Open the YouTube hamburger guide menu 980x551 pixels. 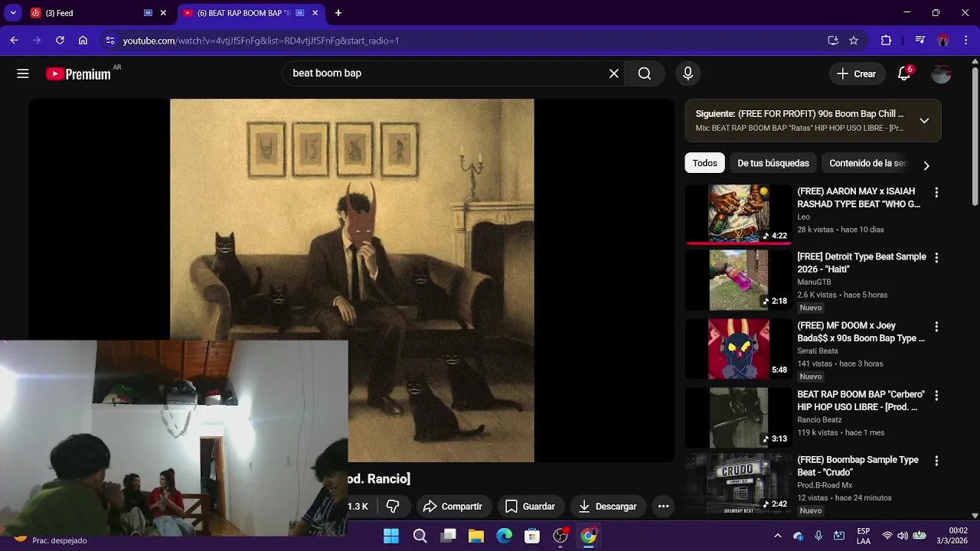click(23, 73)
